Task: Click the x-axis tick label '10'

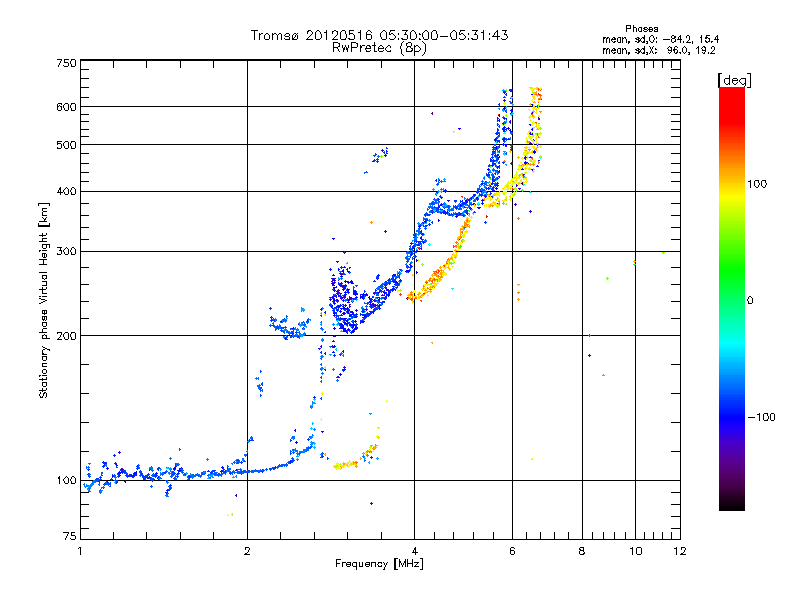Action: [x=636, y=551]
